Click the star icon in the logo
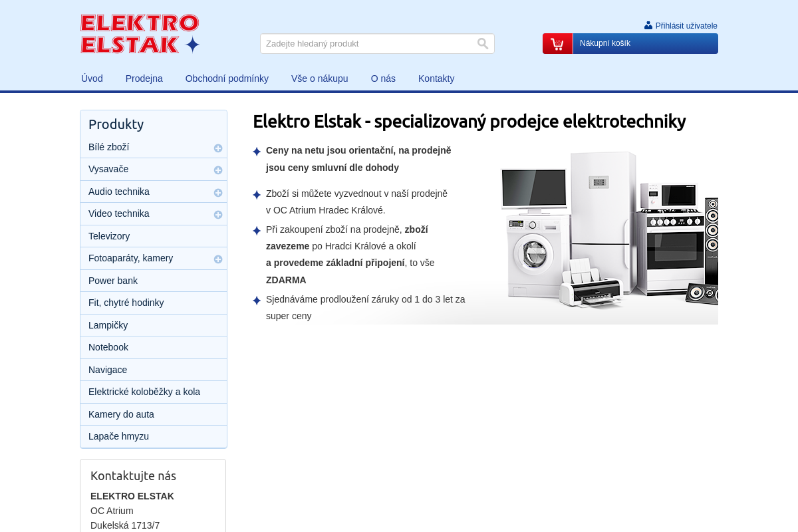Viewport: 798px width, 532px height. pos(192,45)
